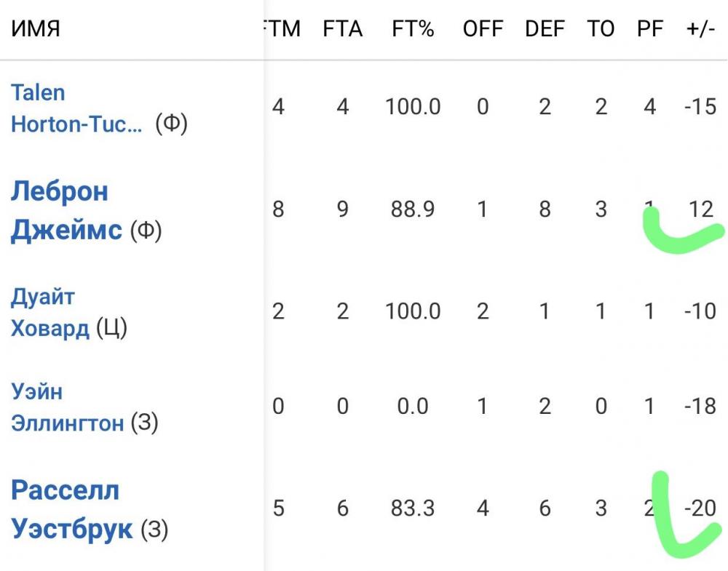This screenshot has width=728, height=571.
Task: Open Расселл Уэстбрук's player page
Action: (72, 509)
